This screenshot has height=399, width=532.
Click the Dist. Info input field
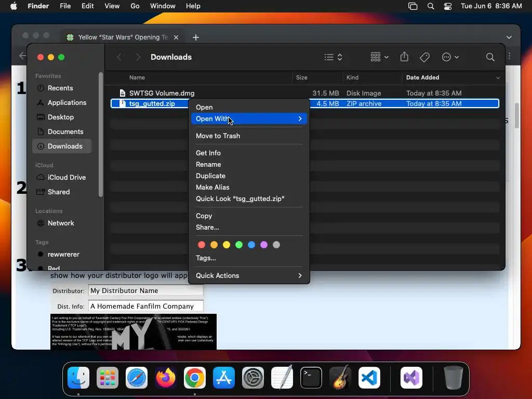point(146,307)
